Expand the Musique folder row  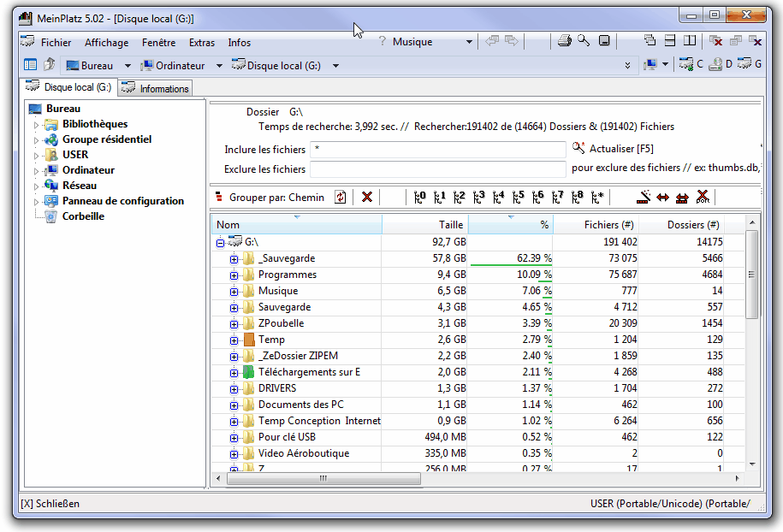click(x=234, y=292)
